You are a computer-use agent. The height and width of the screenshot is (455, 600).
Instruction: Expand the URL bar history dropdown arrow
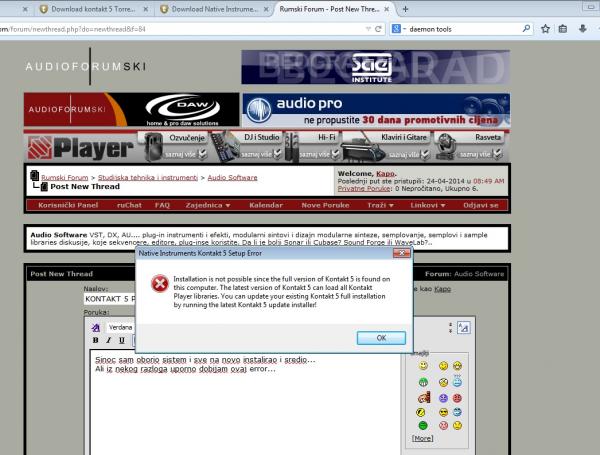click(368, 29)
